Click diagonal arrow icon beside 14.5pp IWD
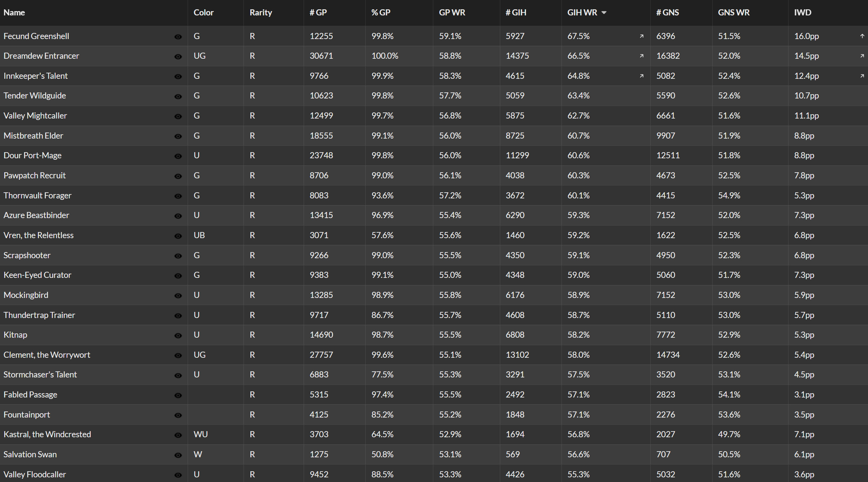The width and height of the screenshot is (868, 482). 862,56
